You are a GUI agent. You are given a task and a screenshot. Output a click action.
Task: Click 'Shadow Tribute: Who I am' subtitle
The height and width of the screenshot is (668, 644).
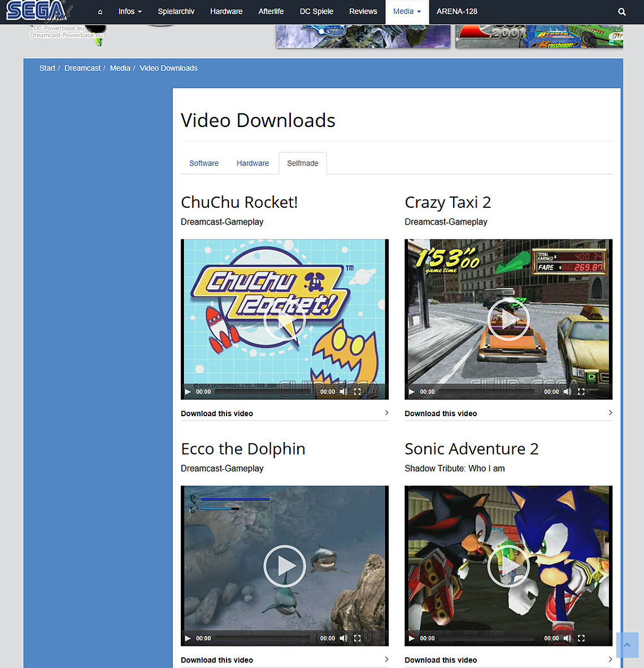[454, 469]
